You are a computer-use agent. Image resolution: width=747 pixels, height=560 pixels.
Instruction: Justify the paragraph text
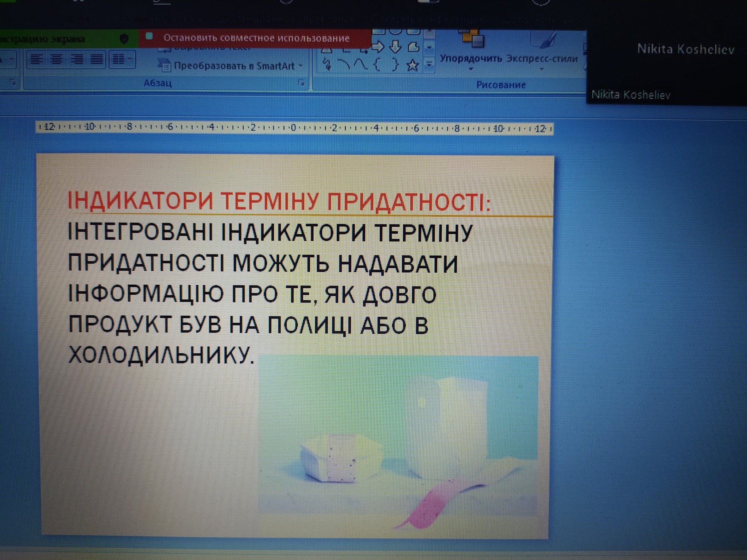pos(96,59)
